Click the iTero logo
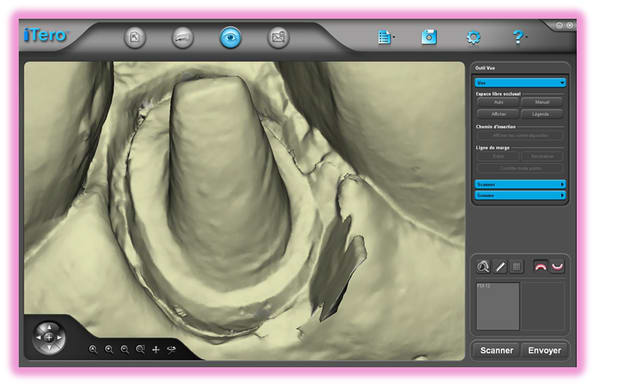 [46, 35]
